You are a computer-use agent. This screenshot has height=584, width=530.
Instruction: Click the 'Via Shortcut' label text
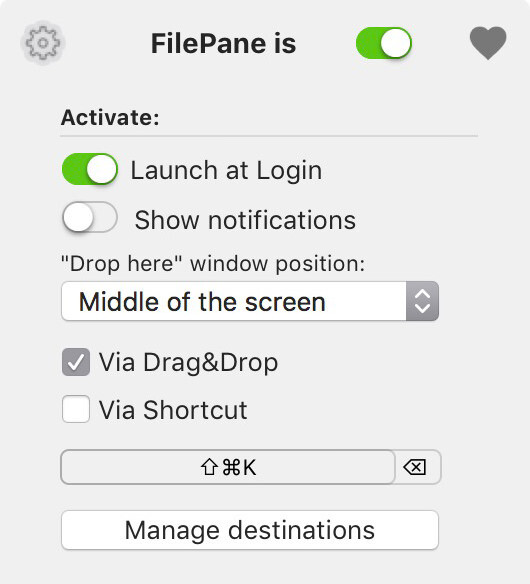click(x=173, y=410)
